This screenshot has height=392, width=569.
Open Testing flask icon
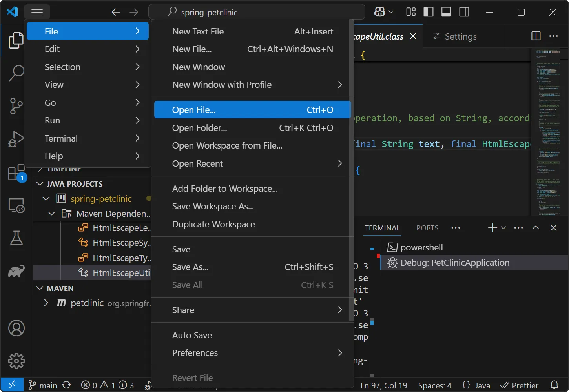click(16, 238)
